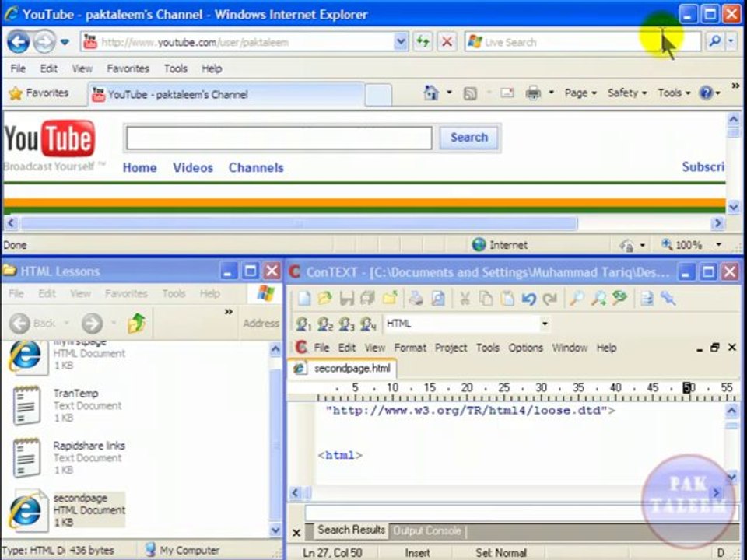
Task: Open the Format menu in ConTEXT
Action: 410,348
